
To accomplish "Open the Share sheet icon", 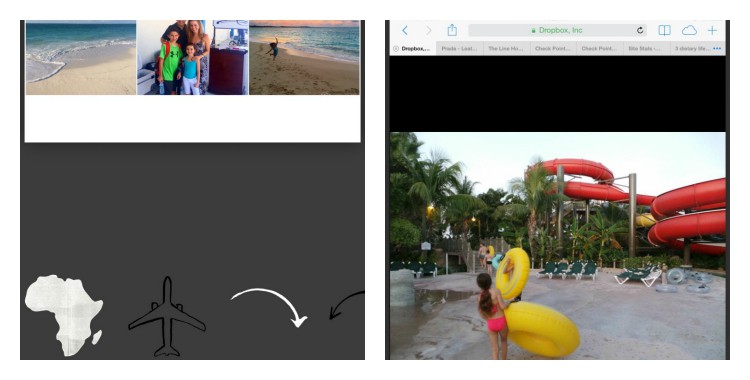I will (x=452, y=30).
